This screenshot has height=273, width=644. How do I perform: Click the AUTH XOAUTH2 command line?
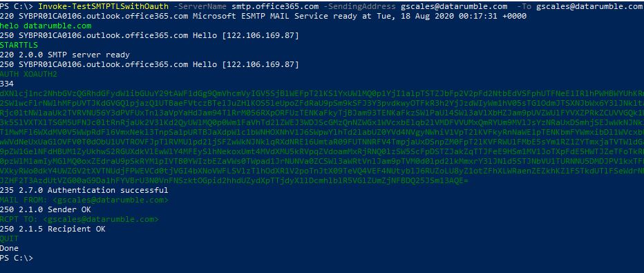[x=29, y=74]
